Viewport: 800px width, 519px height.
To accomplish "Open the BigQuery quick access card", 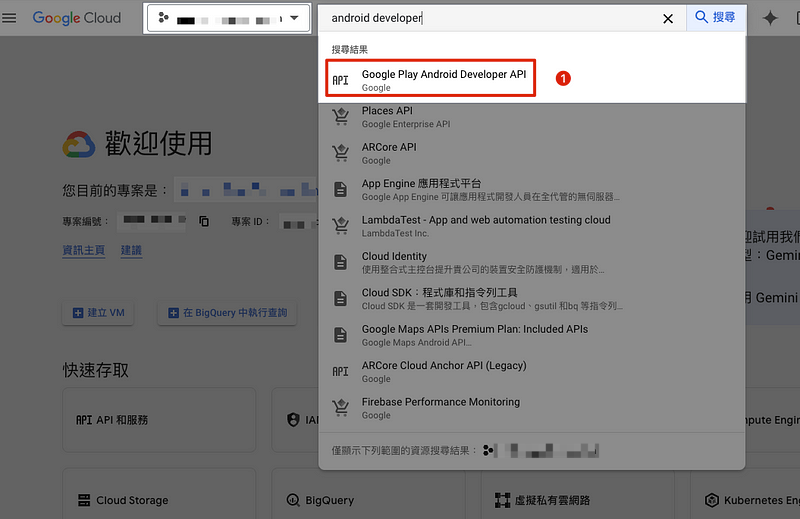I will point(368,494).
